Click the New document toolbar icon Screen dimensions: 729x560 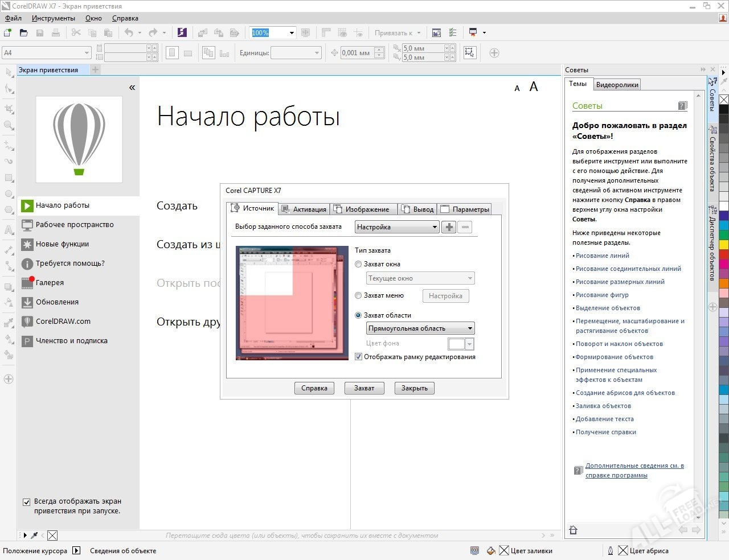(8, 33)
